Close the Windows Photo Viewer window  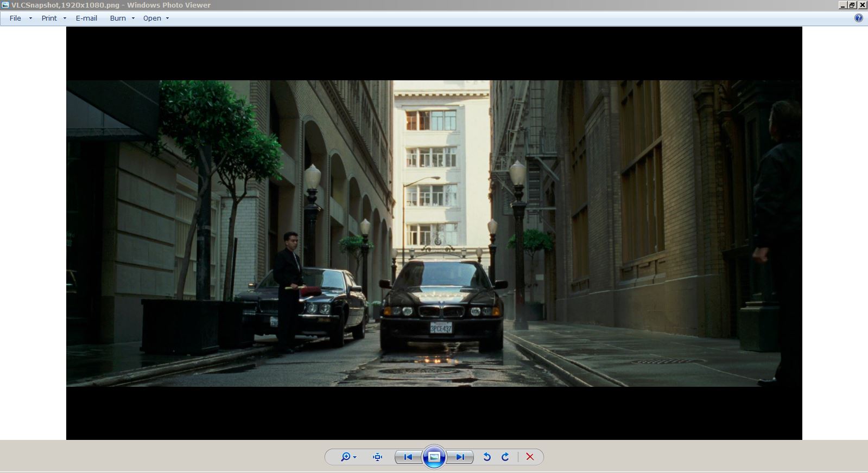[x=862, y=5]
